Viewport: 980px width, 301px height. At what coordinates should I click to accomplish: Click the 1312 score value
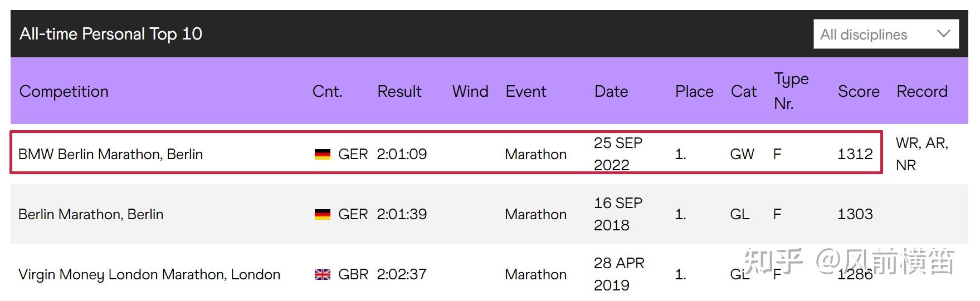tap(855, 154)
